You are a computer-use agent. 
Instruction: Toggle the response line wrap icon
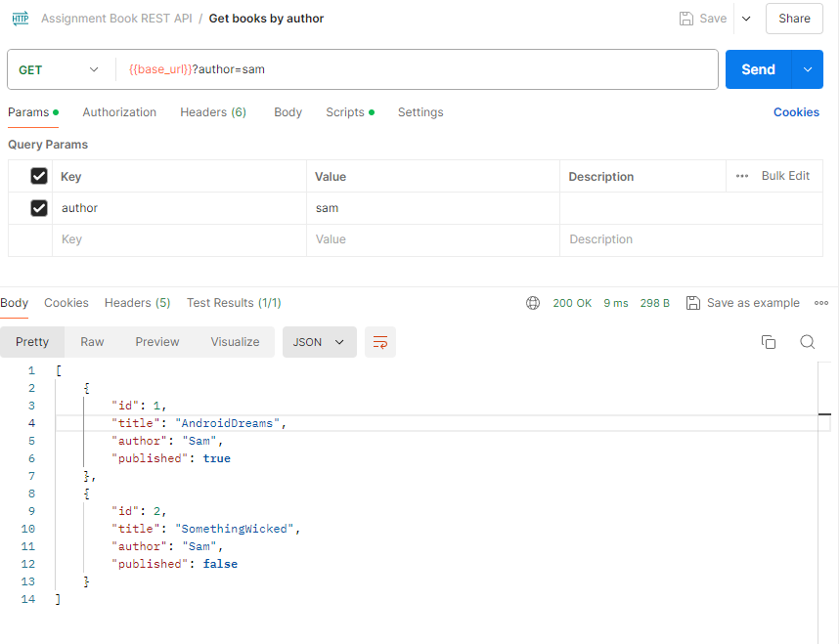coord(380,342)
